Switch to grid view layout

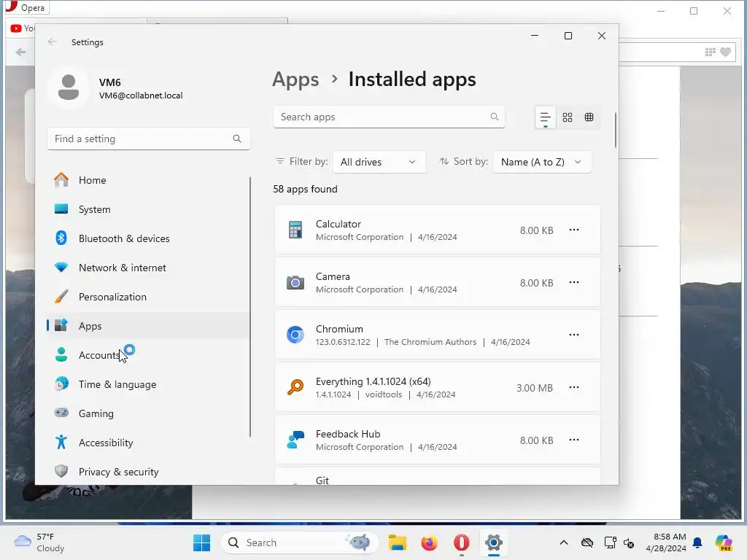tap(567, 117)
